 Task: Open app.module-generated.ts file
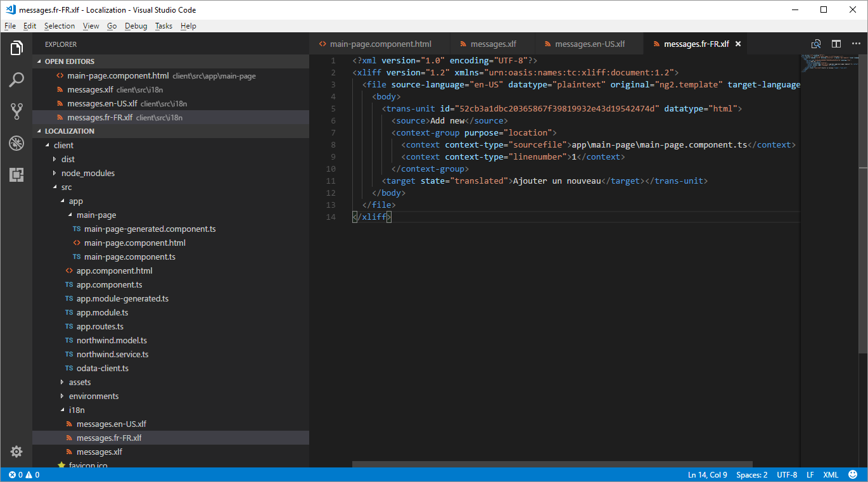[x=170, y=298]
